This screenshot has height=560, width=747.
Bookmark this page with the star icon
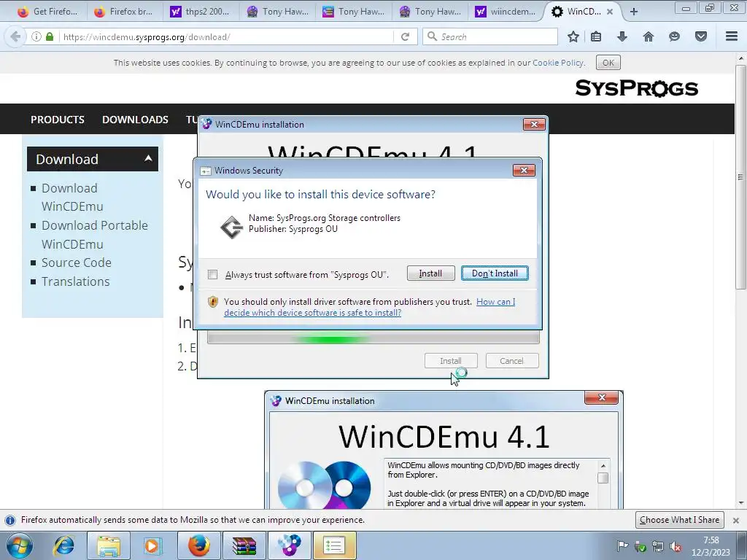573,36
